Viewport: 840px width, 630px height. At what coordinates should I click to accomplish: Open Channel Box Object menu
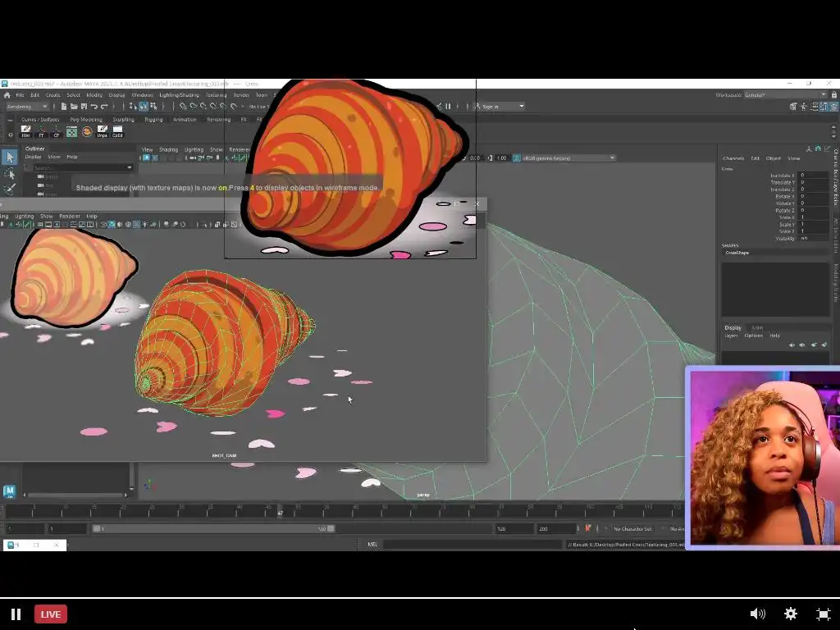click(x=773, y=158)
